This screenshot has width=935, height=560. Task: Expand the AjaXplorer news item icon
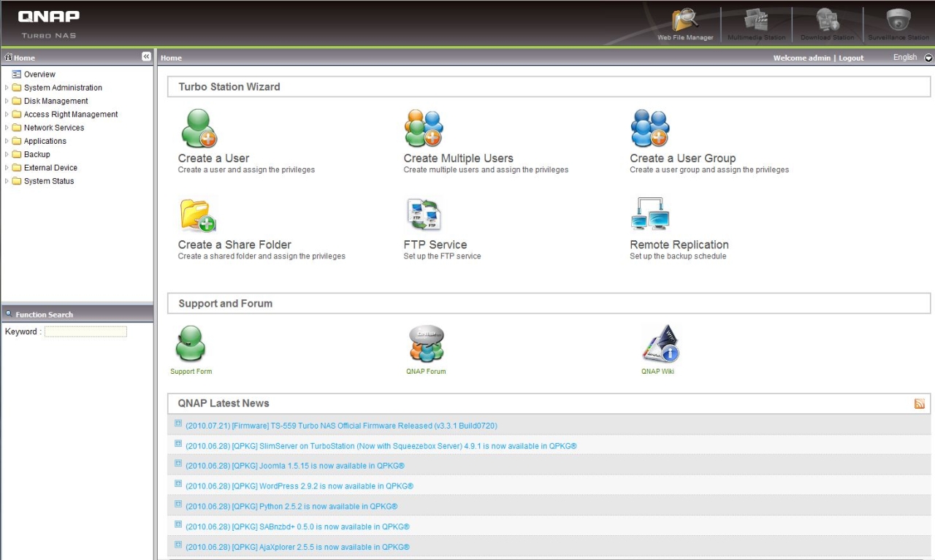[178, 544]
